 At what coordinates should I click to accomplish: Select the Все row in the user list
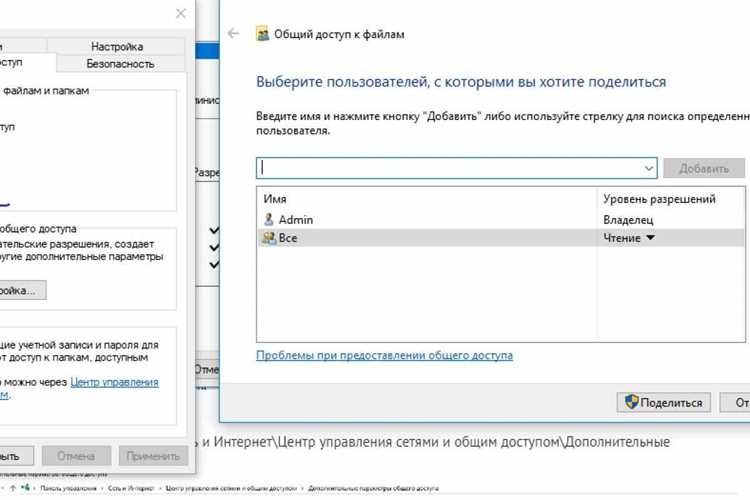(501, 238)
